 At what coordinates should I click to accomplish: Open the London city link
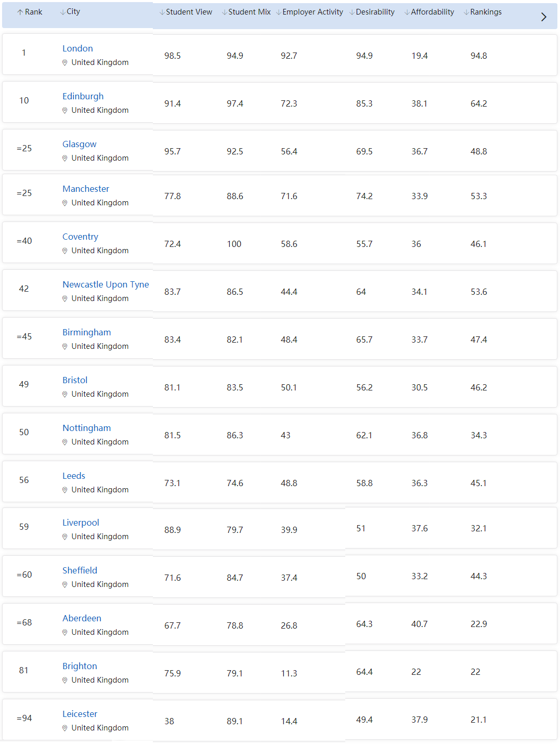coord(77,48)
